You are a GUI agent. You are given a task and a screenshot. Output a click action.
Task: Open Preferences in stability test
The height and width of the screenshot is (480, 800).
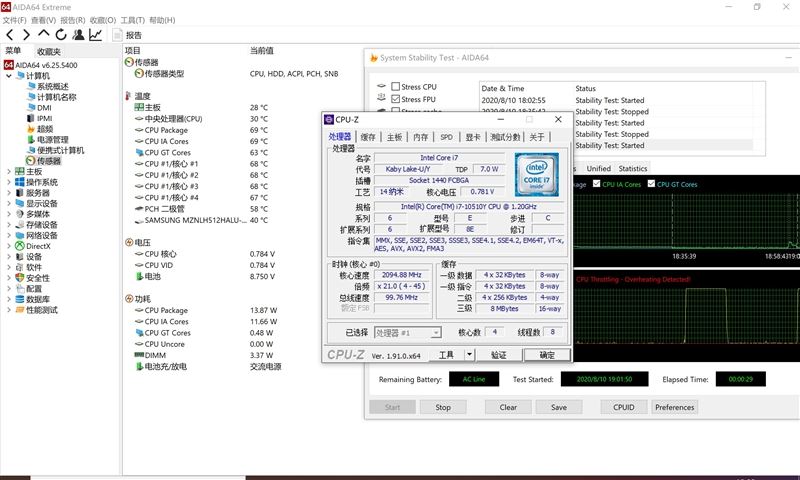(674, 407)
